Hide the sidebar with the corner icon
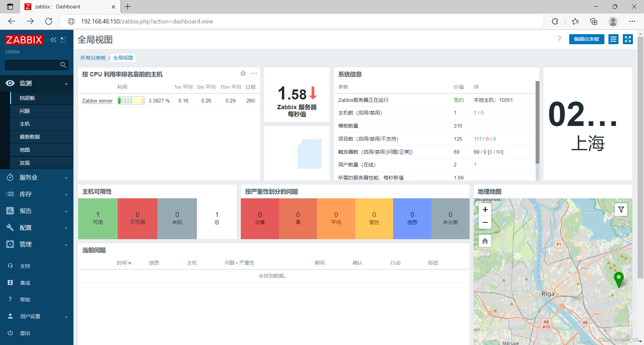Screen dimensions: 644x345 click(63, 40)
